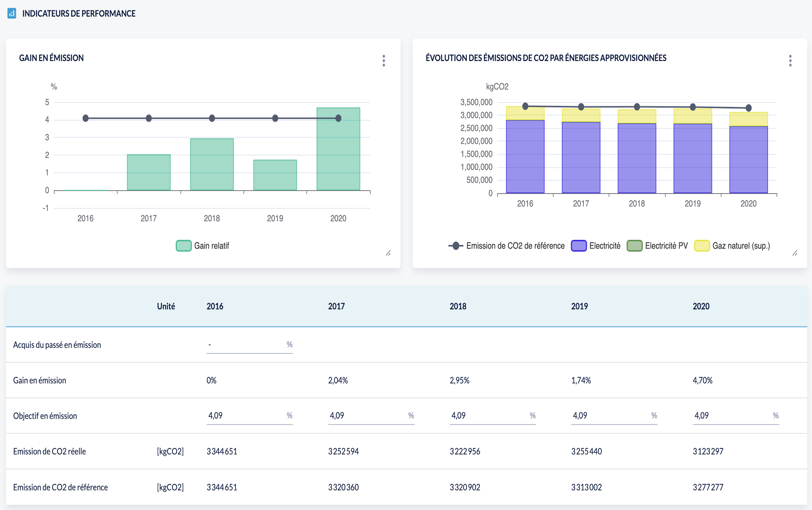The height and width of the screenshot is (510, 812).
Task: Click the 3 123 297 real emission value
Action: pos(708,451)
